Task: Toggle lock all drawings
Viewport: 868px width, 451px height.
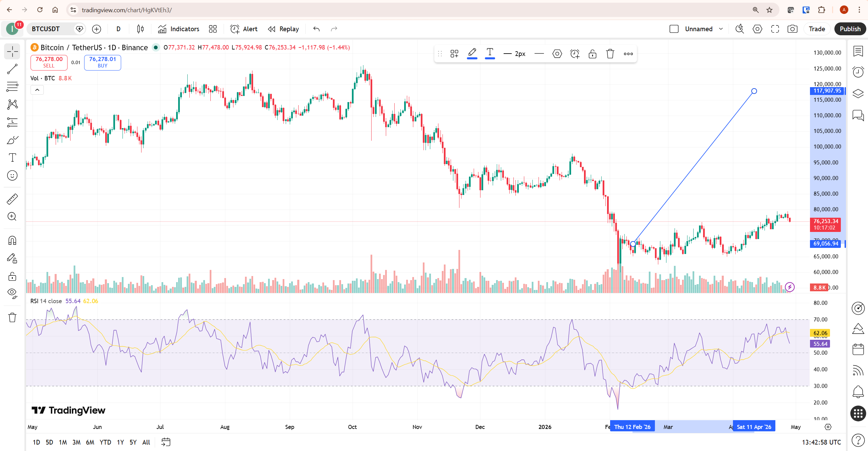Action: (12, 276)
